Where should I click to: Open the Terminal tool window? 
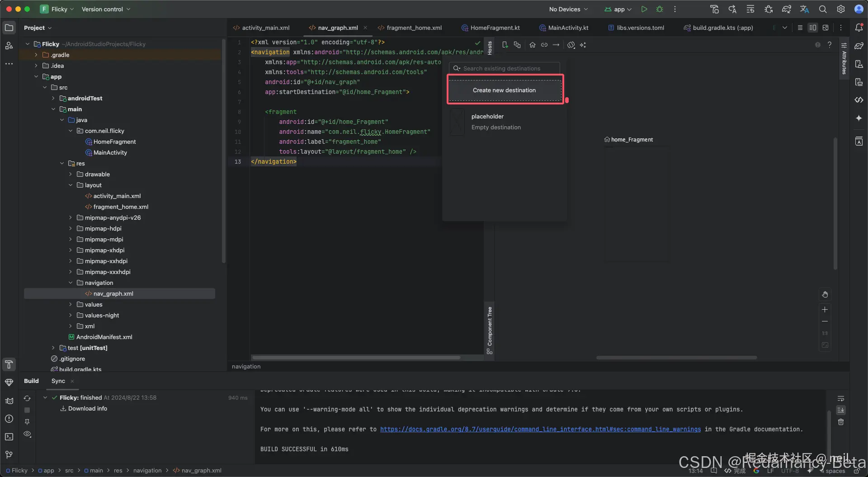coord(9,437)
